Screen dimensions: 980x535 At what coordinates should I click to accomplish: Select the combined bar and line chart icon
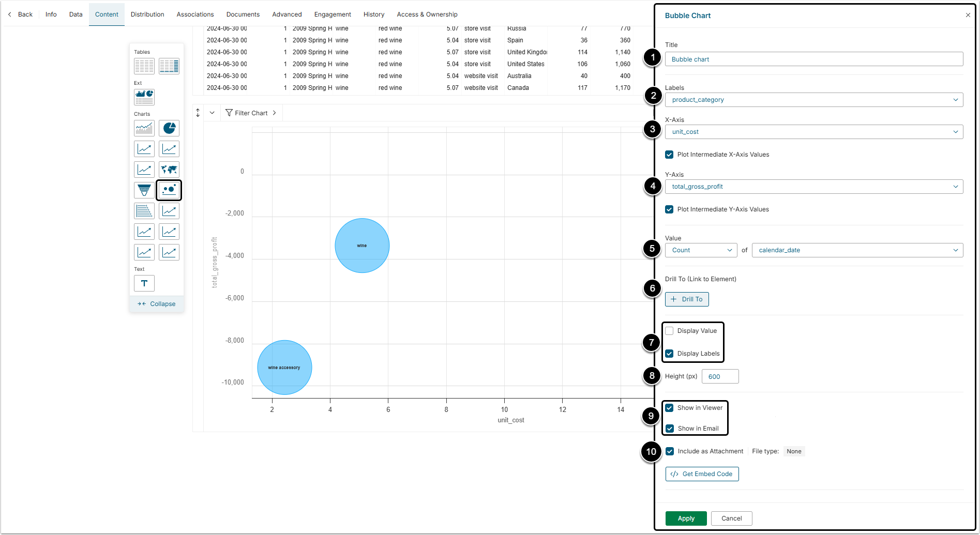point(144,128)
